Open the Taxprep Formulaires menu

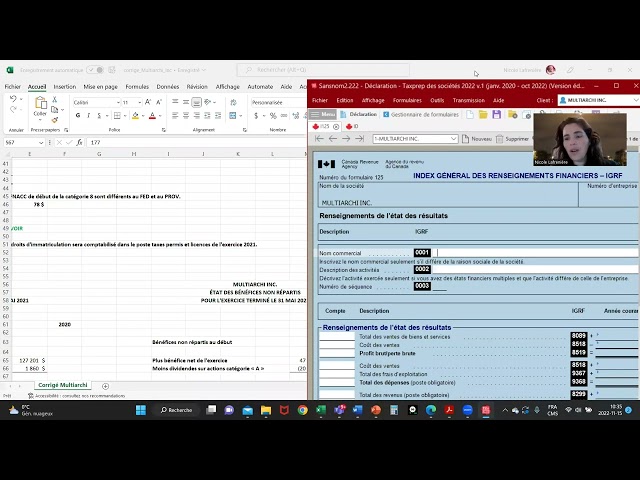pyautogui.click(x=407, y=100)
